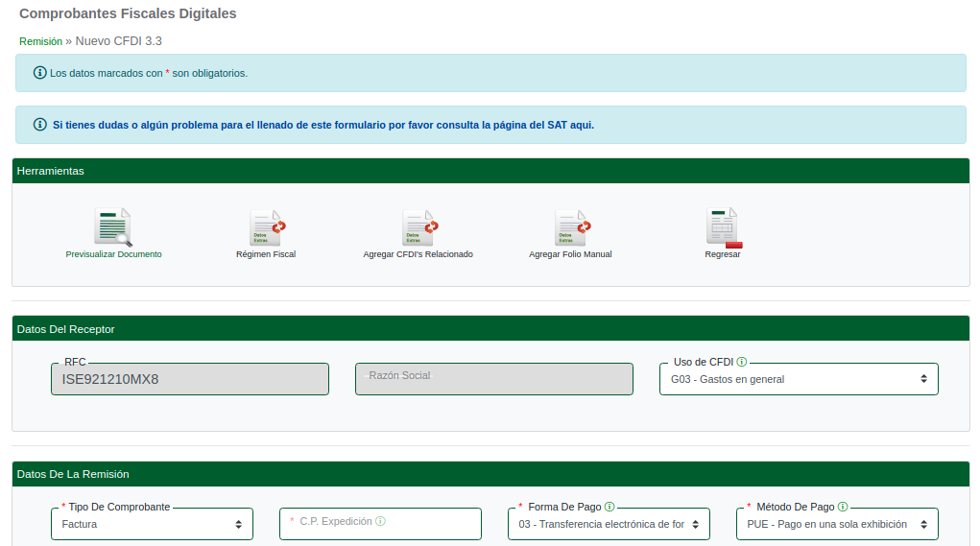Expand the Tipo De Comprobante dropdown
This screenshot has width=980, height=546.
152,525
